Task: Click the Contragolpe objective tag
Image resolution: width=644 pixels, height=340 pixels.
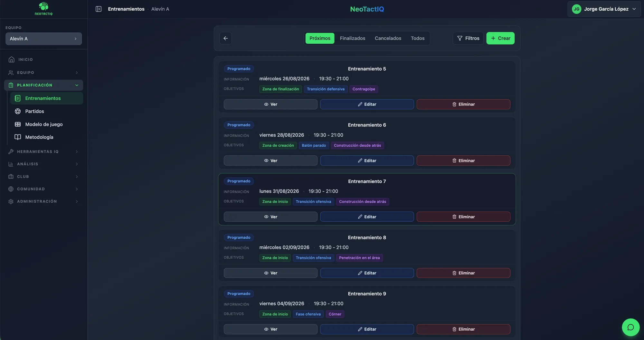Action: 364,89
